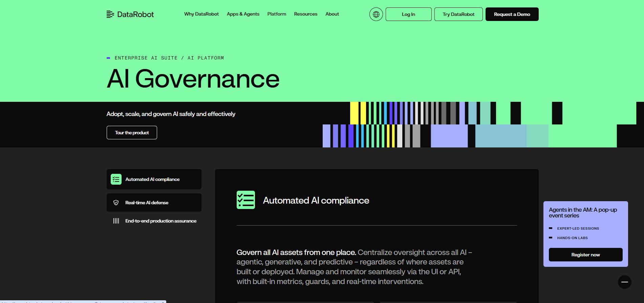Open the Why DataRobot menu
Screen dimensions: 644x303
[x=201, y=14]
